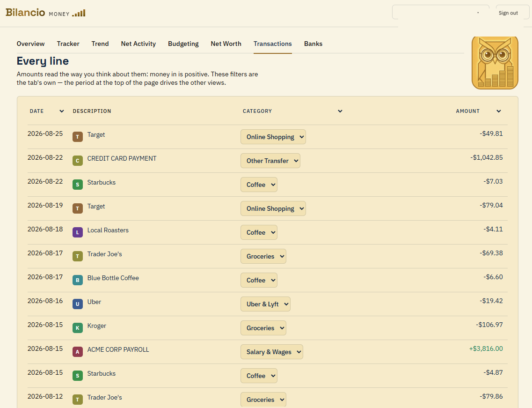
Task: Click the Target icon dated 2026-08-25
Action: [x=77, y=137]
